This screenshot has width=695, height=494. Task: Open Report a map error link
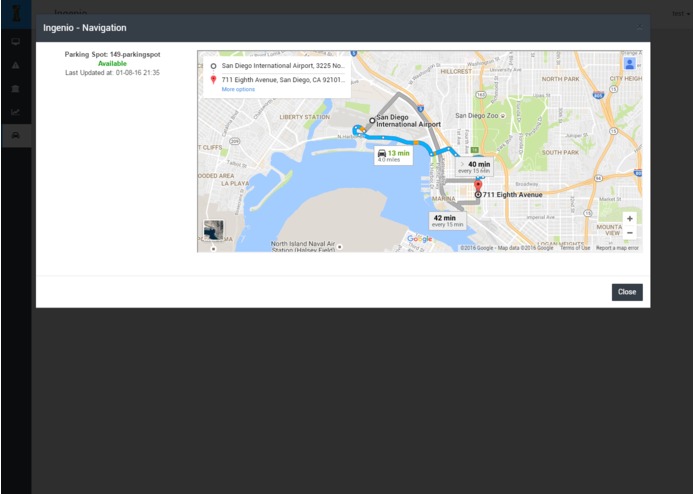(617, 248)
